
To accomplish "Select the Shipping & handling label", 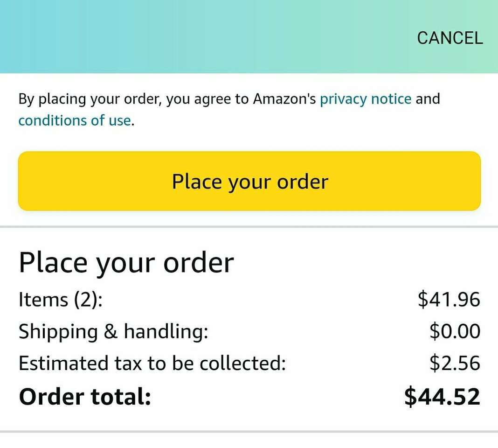I will point(113,331).
